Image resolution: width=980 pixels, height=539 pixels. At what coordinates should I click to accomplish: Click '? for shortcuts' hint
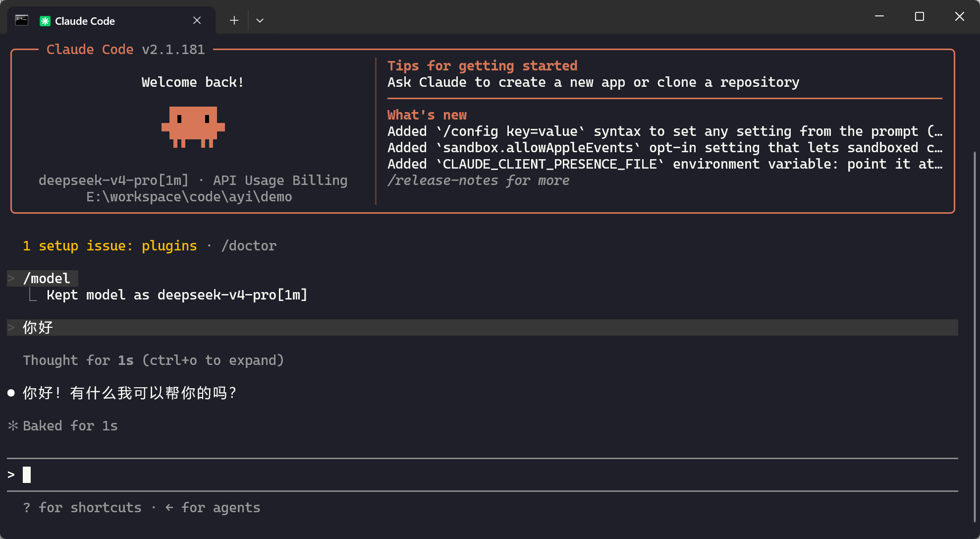(x=82, y=507)
